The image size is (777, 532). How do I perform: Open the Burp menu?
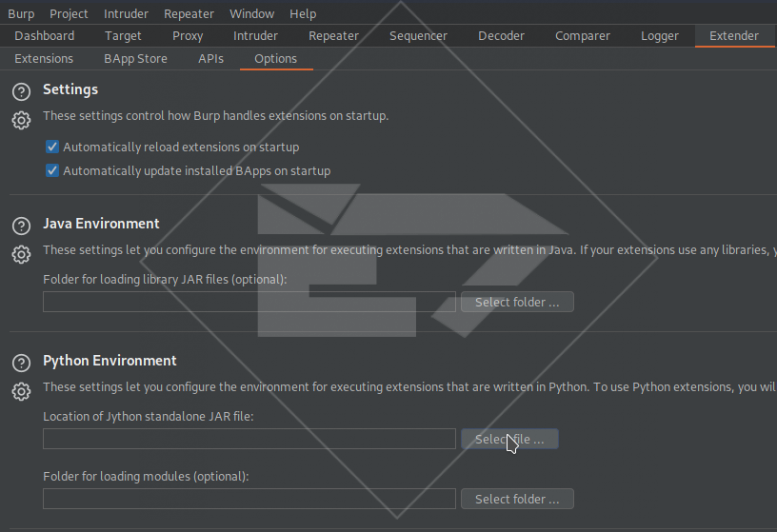coord(21,14)
